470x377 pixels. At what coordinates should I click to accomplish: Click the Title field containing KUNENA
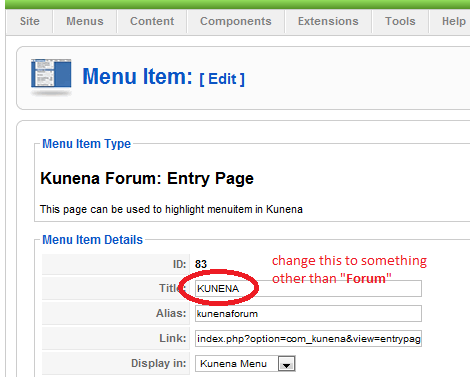308,288
